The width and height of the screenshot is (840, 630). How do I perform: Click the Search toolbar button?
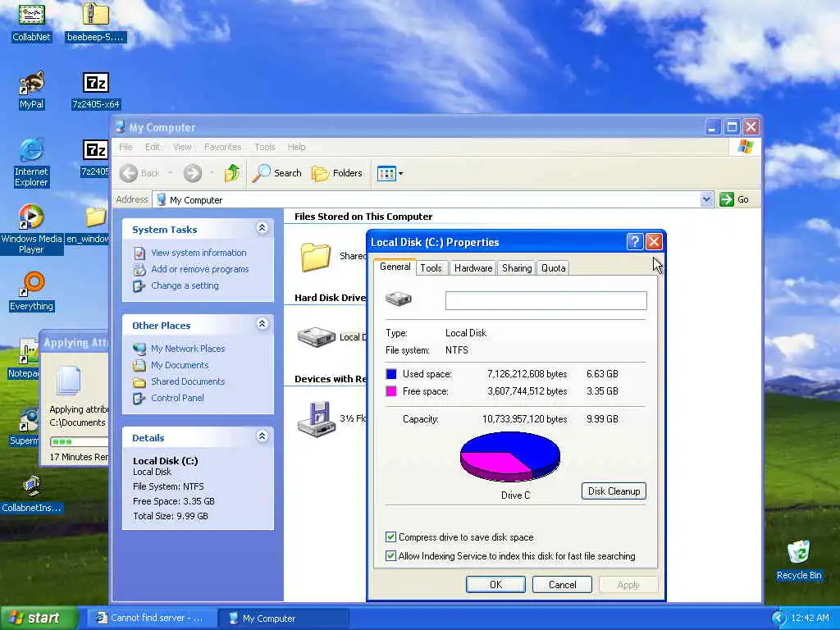276,173
